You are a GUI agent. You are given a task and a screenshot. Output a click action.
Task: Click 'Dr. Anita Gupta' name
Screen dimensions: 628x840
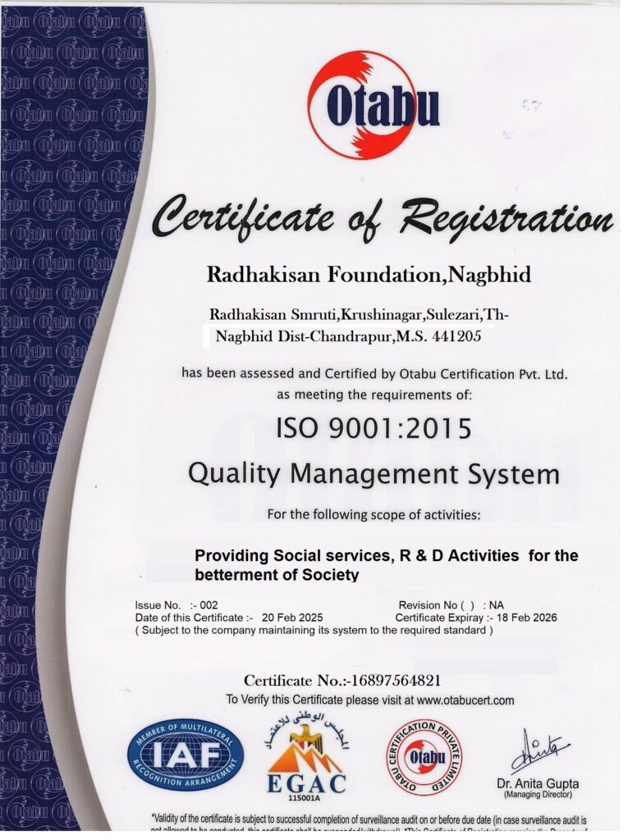[x=538, y=783]
